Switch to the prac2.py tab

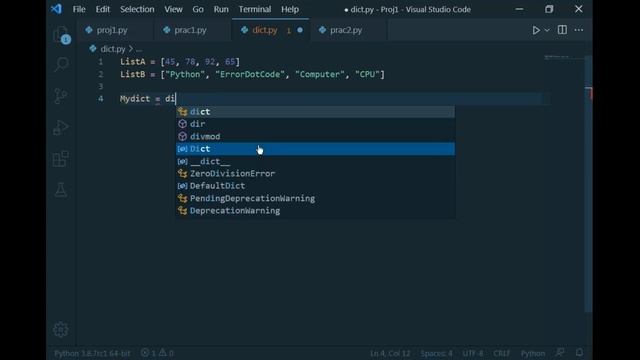pyautogui.click(x=348, y=30)
